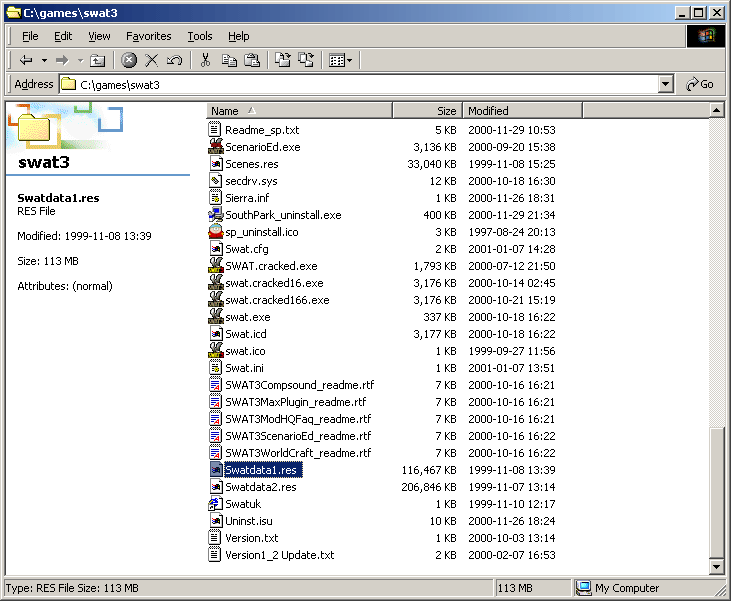
Task: Click the 206,846 KB size cell
Action: pyautogui.click(x=428, y=487)
